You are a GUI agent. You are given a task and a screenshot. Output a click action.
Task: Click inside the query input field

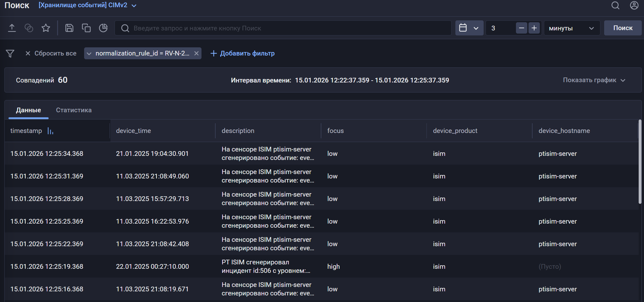pyautogui.click(x=282, y=28)
